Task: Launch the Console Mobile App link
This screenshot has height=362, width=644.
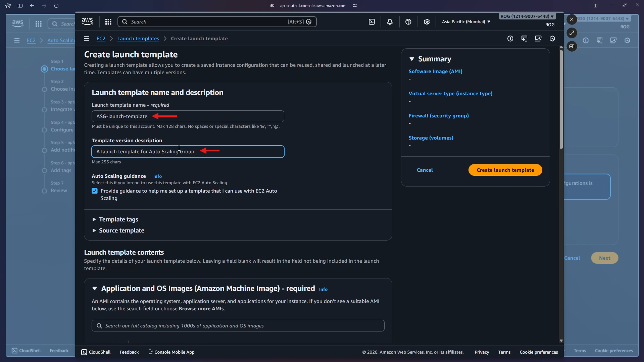Action: [x=171, y=352]
